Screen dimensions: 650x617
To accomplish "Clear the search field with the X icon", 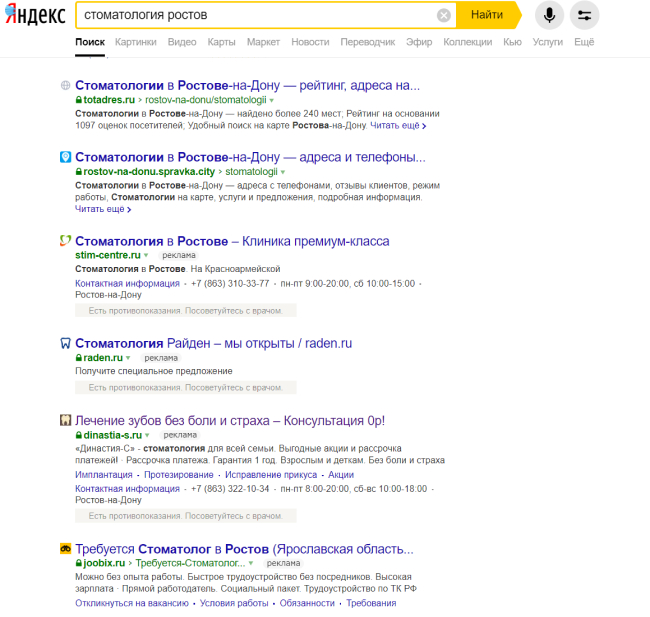I will pos(444,15).
